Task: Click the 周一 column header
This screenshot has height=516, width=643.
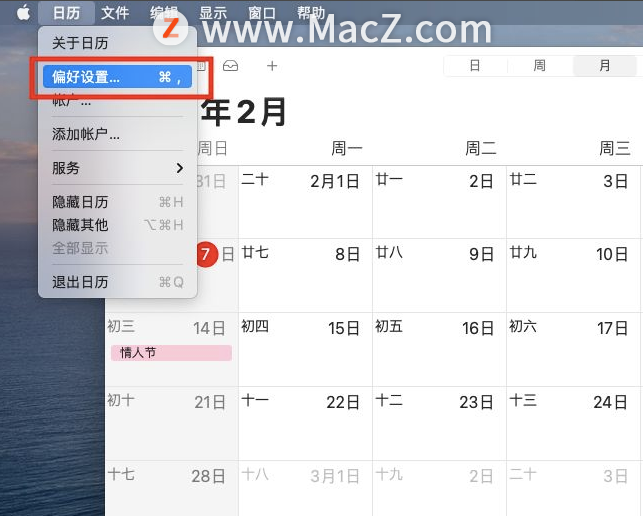Action: click(x=347, y=148)
